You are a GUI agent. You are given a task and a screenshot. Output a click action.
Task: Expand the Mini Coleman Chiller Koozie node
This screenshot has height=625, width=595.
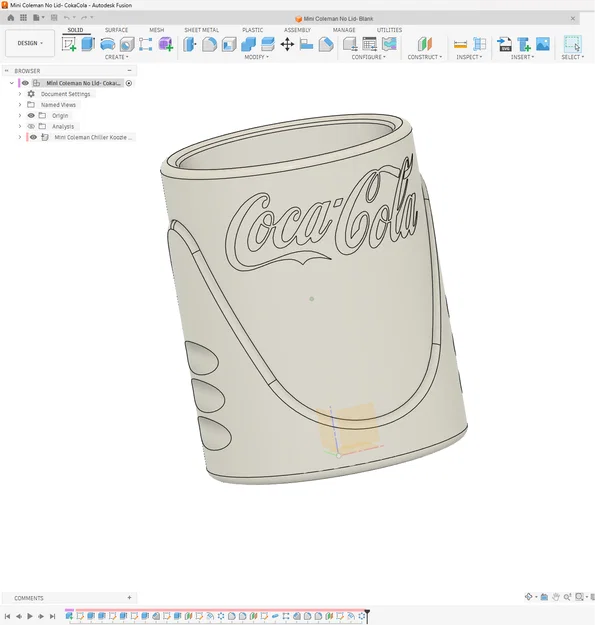pos(20,137)
